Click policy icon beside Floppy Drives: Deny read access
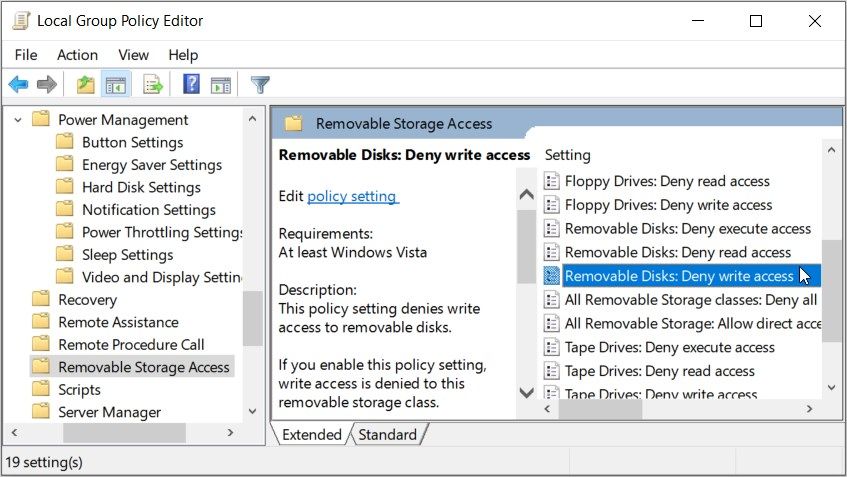 click(551, 181)
